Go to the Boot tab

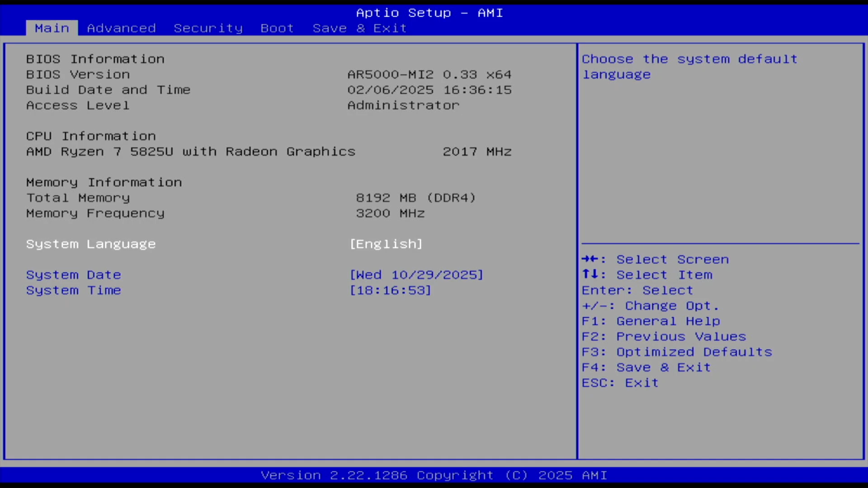pos(277,28)
